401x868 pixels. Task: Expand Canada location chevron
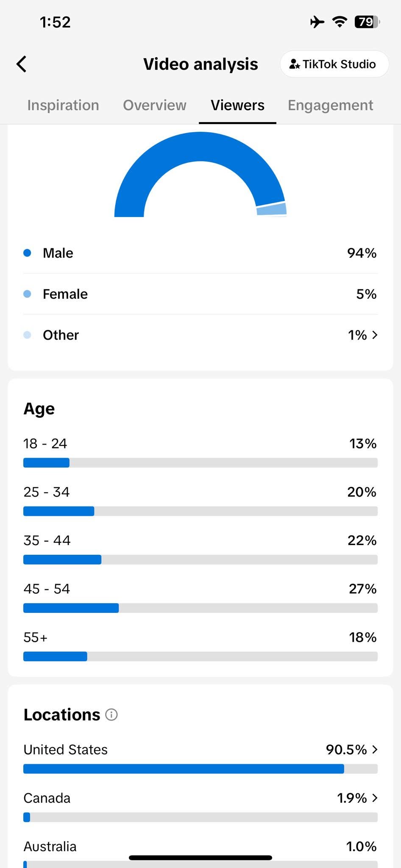pos(375,798)
